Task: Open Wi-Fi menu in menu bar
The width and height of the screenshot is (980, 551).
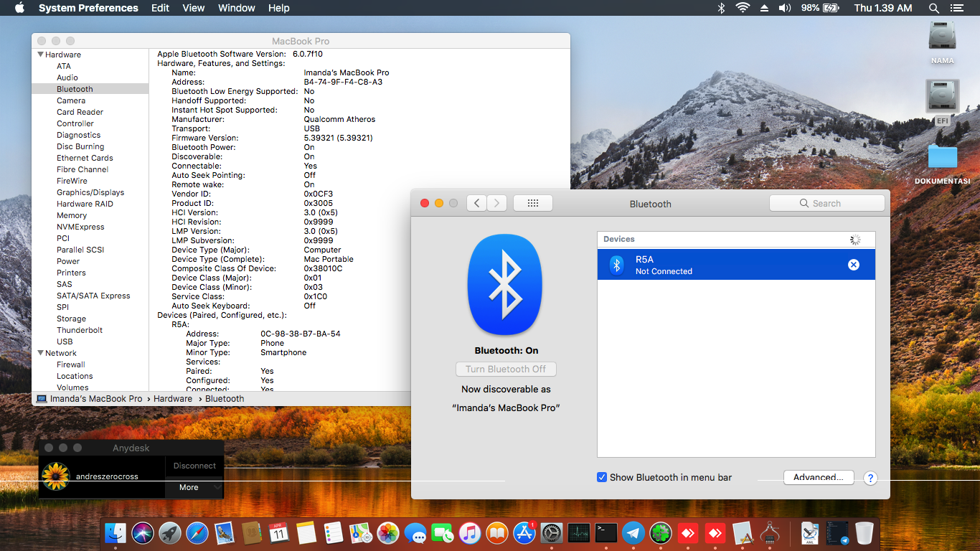Action: click(742, 8)
